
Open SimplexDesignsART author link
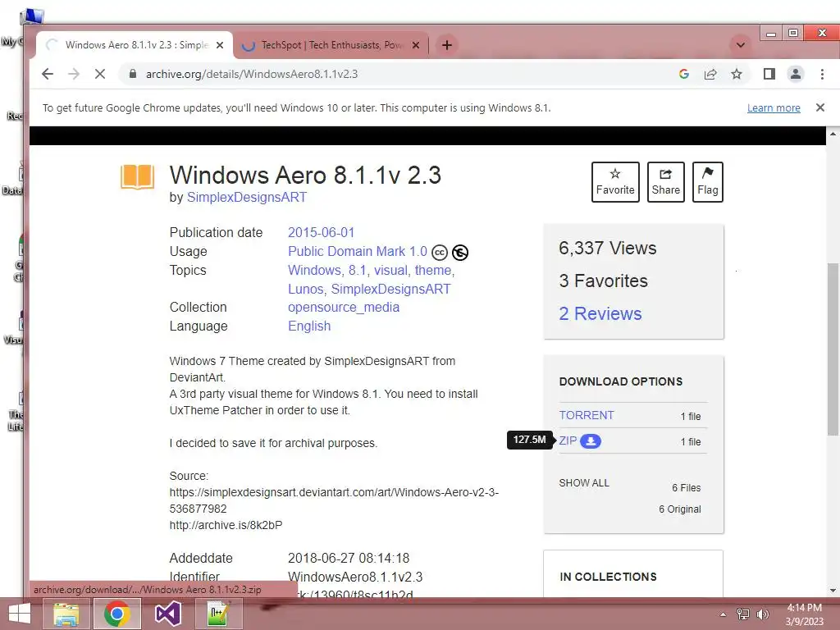point(246,197)
